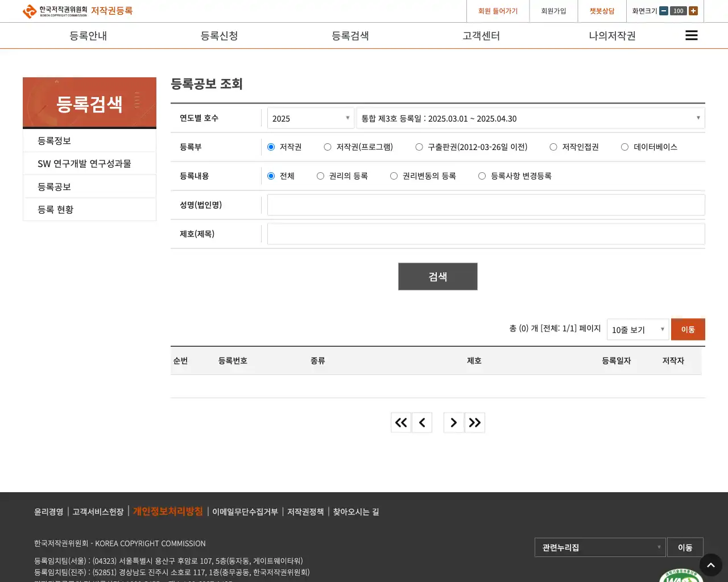This screenshot has height=582, width=728.
Task: Open the 찾아오시는 길 footer link
Action: point(356,512)
